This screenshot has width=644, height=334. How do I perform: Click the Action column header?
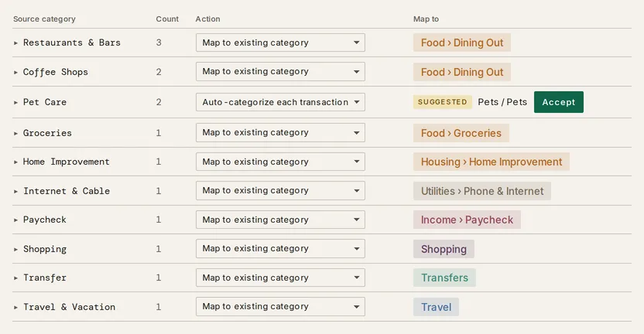click(207, 19)
